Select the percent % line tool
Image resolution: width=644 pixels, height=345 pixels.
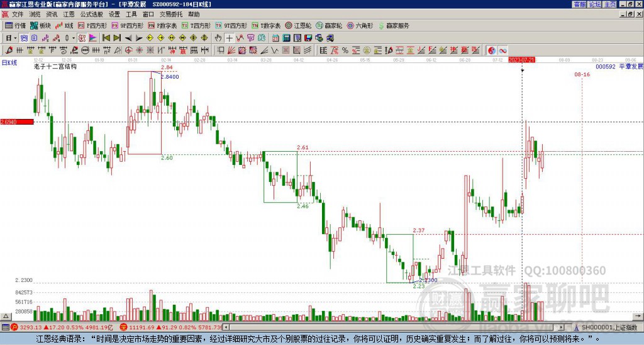tap(345, 50)
